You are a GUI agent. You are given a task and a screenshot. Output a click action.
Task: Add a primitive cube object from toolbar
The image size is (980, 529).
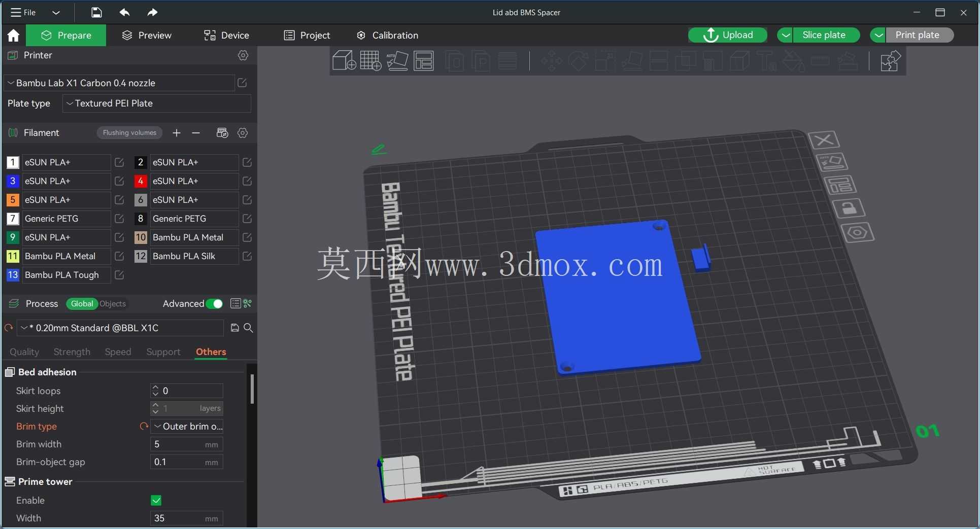pyautogui.click(x=344, y=61)
